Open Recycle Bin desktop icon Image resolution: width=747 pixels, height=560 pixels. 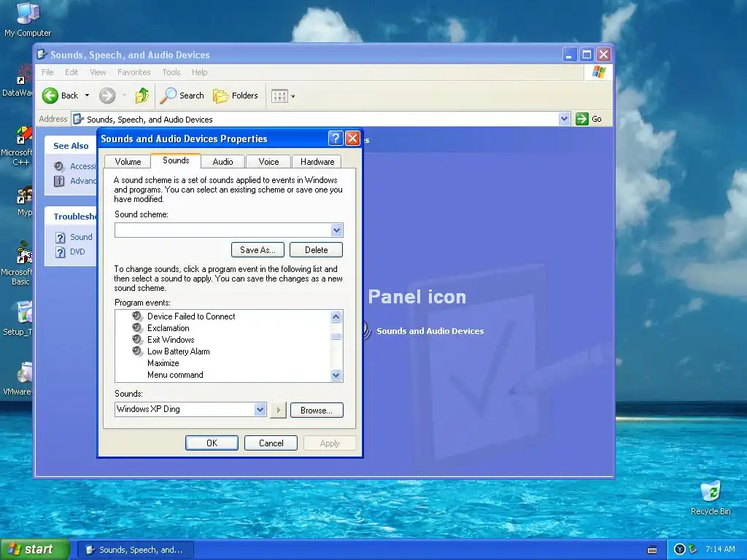click(711, 497)
